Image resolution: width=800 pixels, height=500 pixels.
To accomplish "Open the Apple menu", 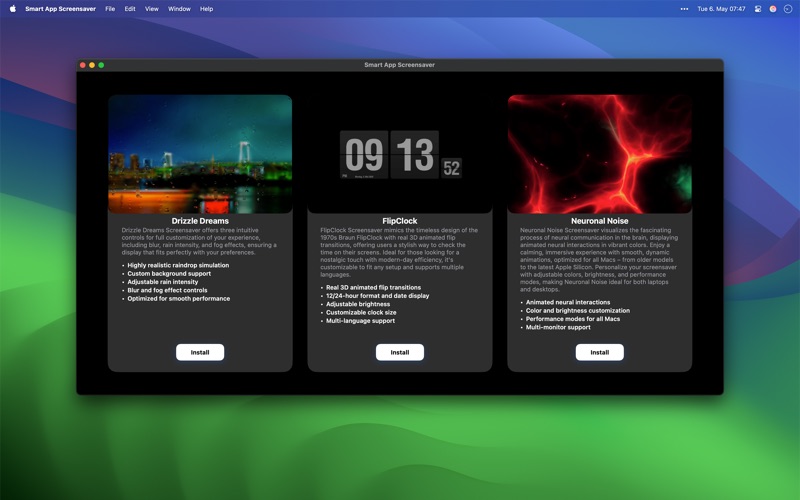I will coord(13,9).
